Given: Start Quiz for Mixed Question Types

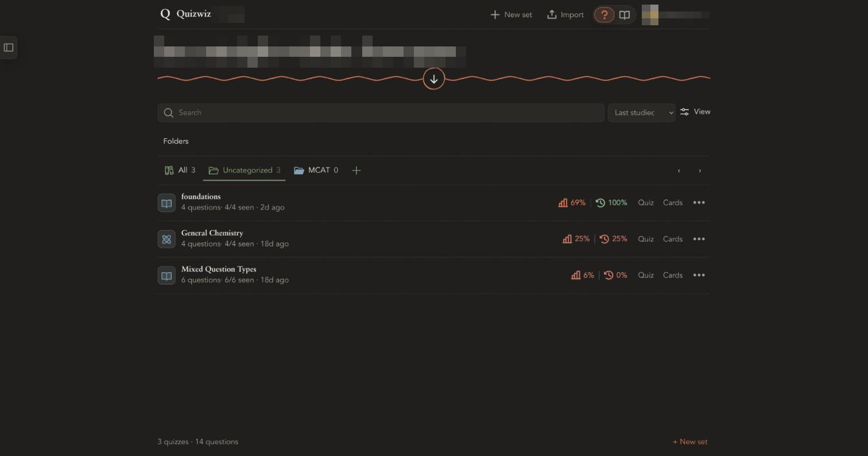Looking at the screenshot, I should click(646, 275).
